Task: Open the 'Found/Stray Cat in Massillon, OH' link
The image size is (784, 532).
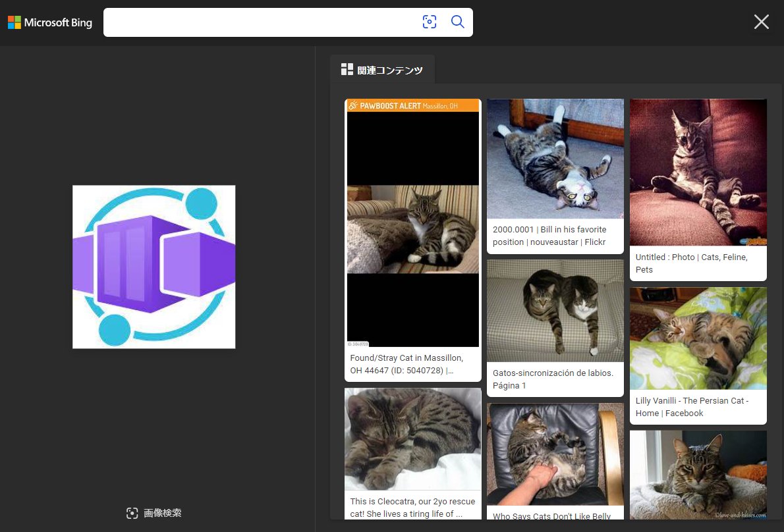Action: click(406, 364)
